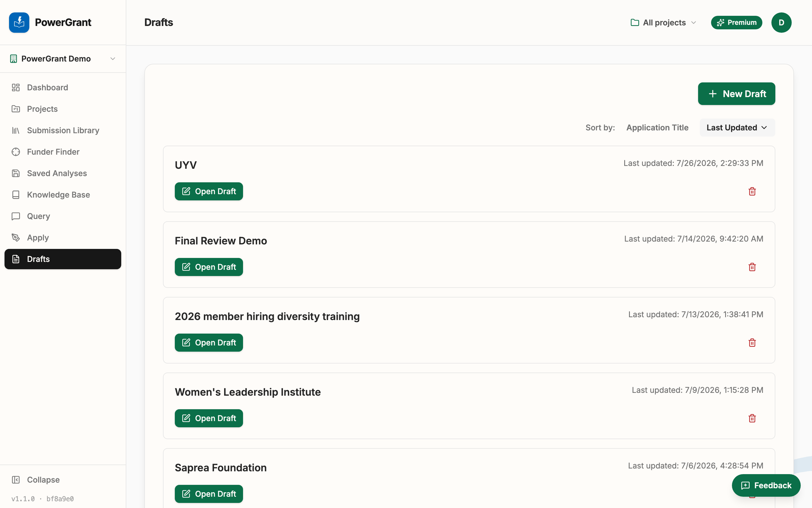Screen dimensions: 812x508
Task: Click the Dashboard grid icon
Action: click(16, 87)
